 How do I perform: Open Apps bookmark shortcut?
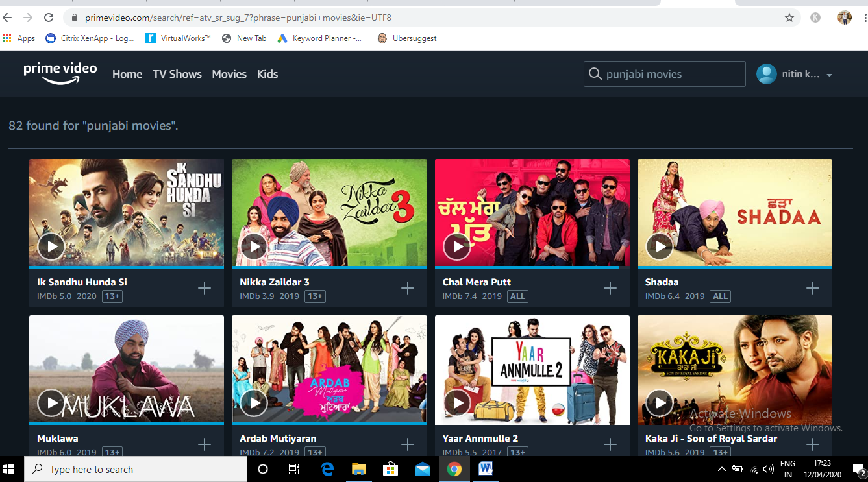coord(19,38)
